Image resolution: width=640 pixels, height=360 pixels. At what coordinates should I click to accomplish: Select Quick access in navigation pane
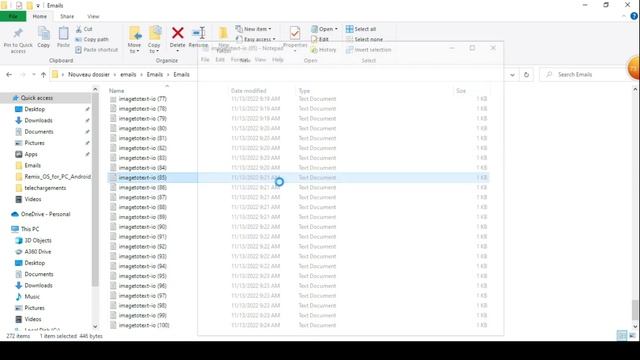pos(36,98)
